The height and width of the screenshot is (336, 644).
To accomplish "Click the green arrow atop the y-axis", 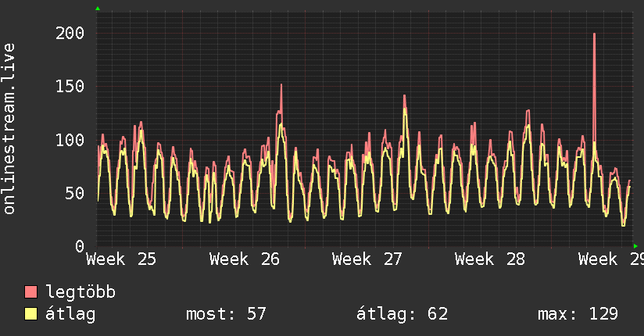I will (x=98, y=9).
